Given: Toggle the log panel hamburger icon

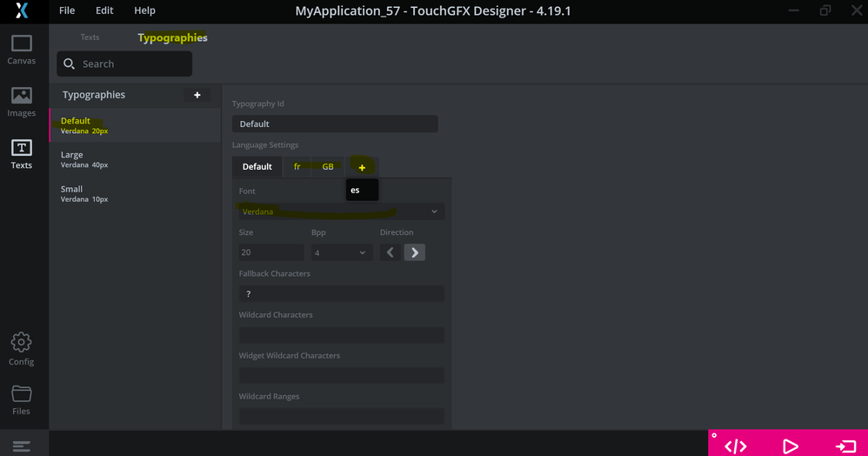Looking at the screenshot, I should click(x=22, y=446).
